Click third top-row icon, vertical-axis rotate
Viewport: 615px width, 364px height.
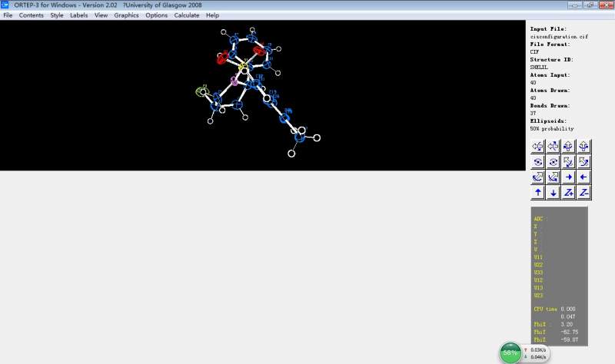tap(568, 146)
